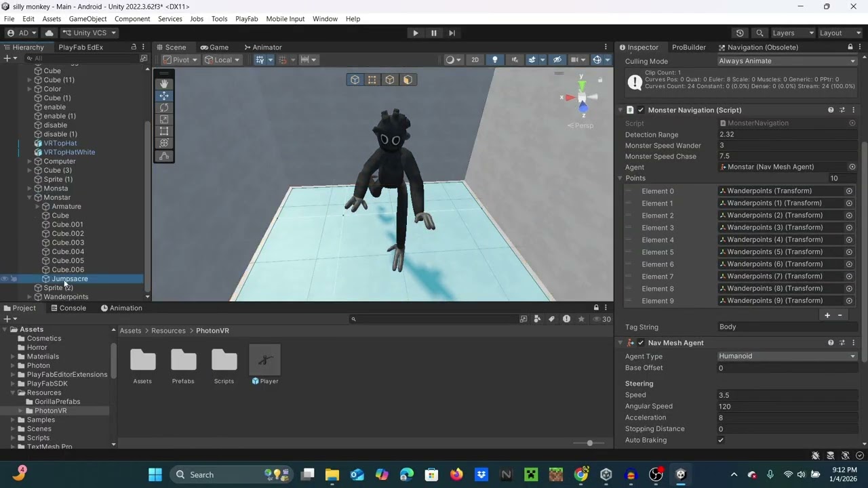This screenshot has height=488, width=868.
Task: Click the Step frame button
Action: pos(452,33)
